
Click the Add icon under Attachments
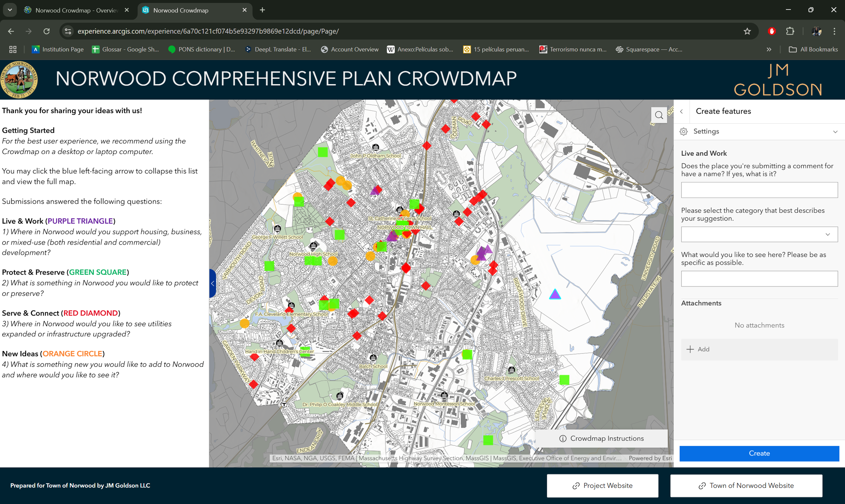click(691, 349)
